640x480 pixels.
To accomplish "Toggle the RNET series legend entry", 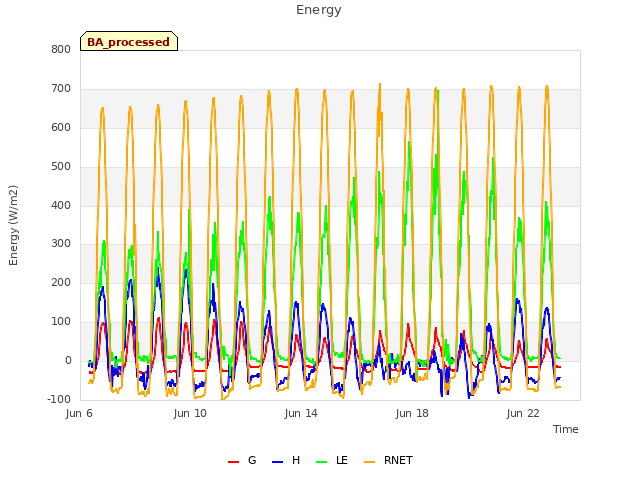I will pos(388,460).
